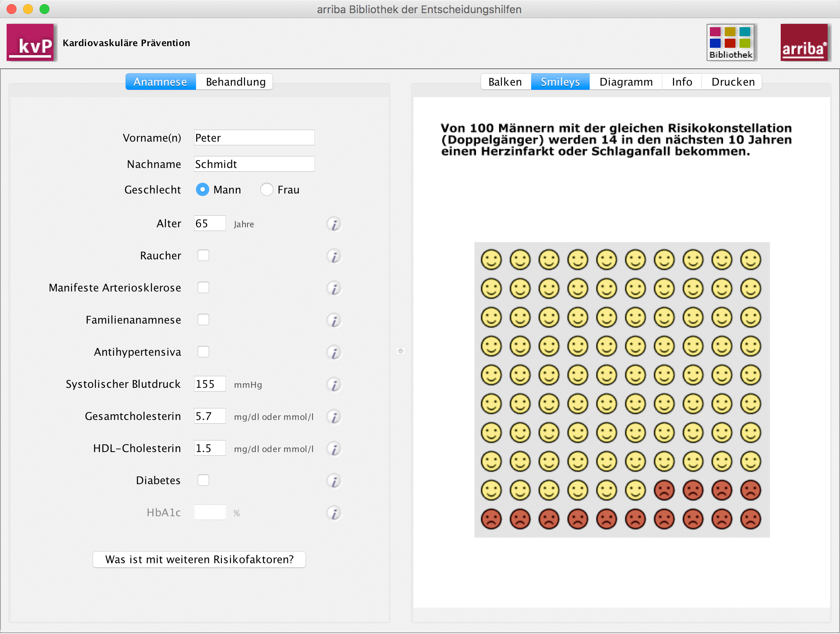Click the 'Jahre' unit label

point(244,224)
